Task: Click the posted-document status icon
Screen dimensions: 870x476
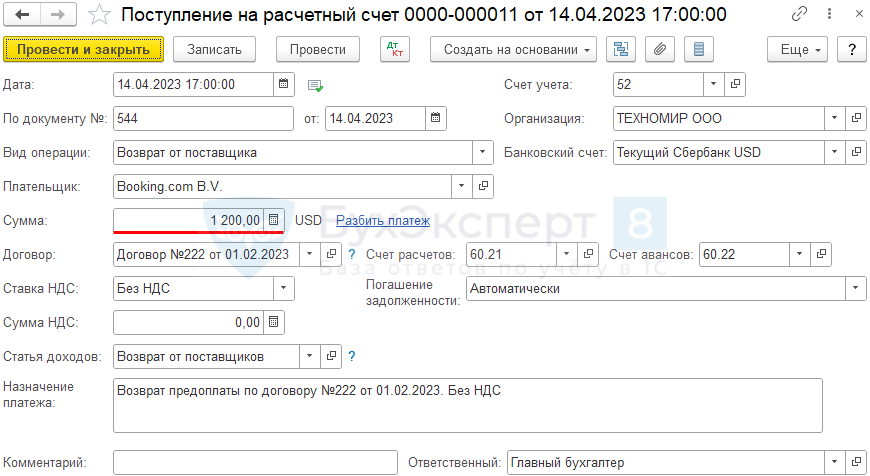Action: pyautogui.click(x=315, y=85)
